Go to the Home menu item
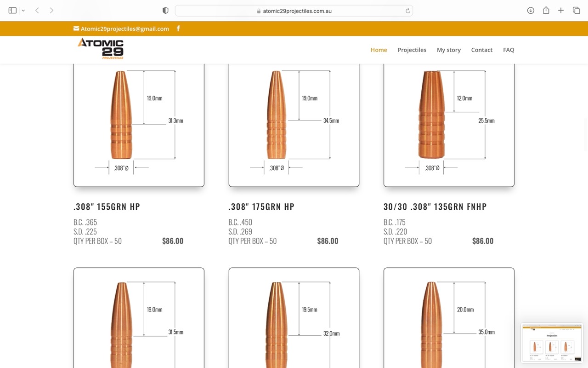Viewport: 588px width, 368px height. (x=379, y=50)
